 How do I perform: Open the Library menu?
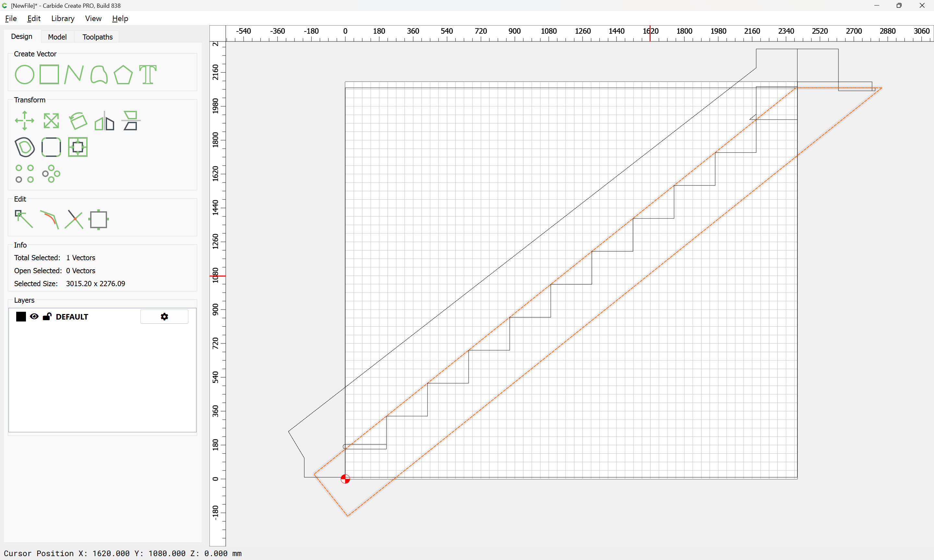(x=63, y=18)
